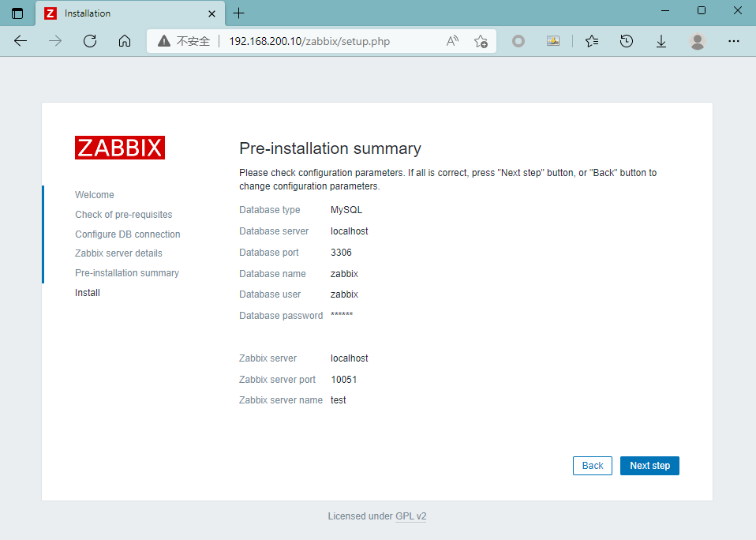This screenshot has height=540, width=756.
Task: Reload the setup page
Action: [x=90, y=41]
